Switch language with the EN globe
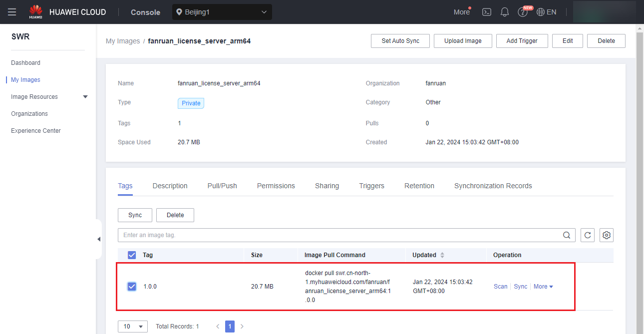 (x=547, y=12)
